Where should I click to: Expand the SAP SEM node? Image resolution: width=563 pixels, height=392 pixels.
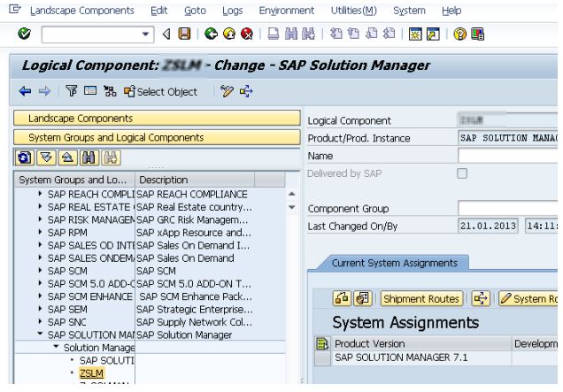tap(40, 309)
